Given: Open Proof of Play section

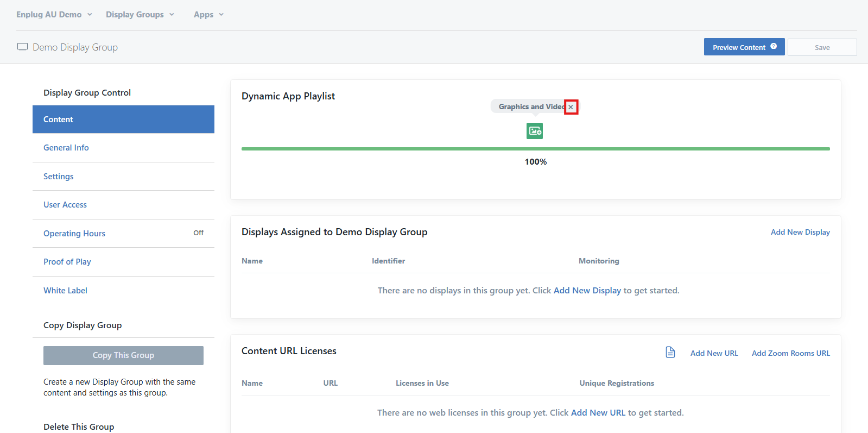Looking at the screenshot, I should click(67, 262).
